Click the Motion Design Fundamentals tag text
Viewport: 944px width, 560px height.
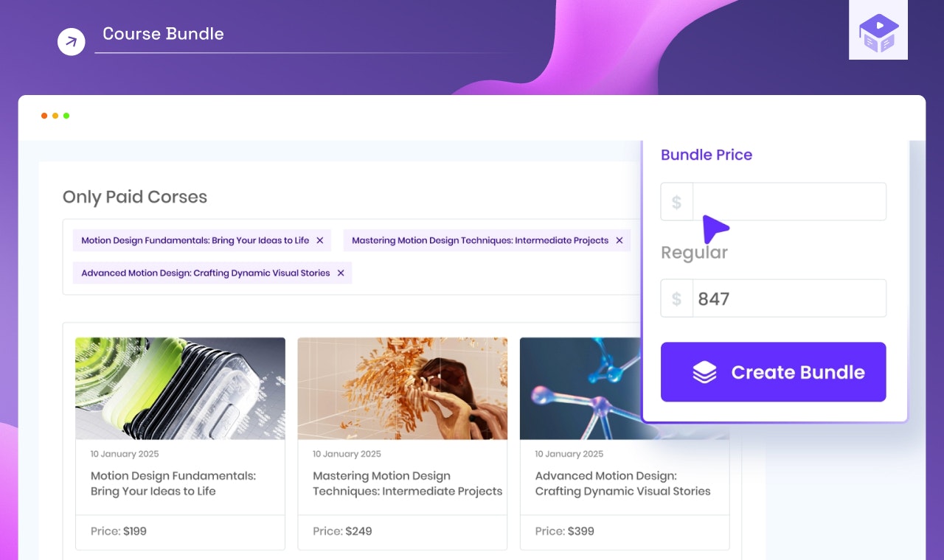coord(195,240)
